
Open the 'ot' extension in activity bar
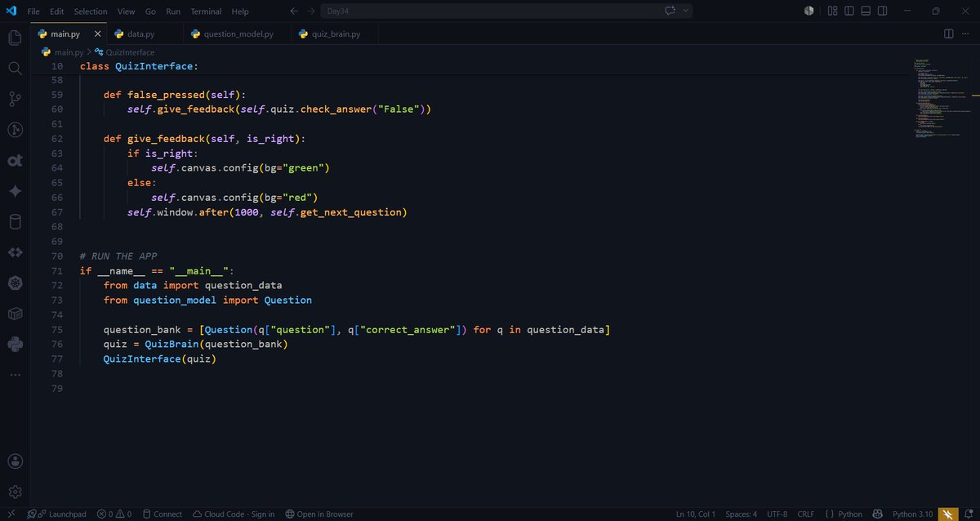click(15, 160)
